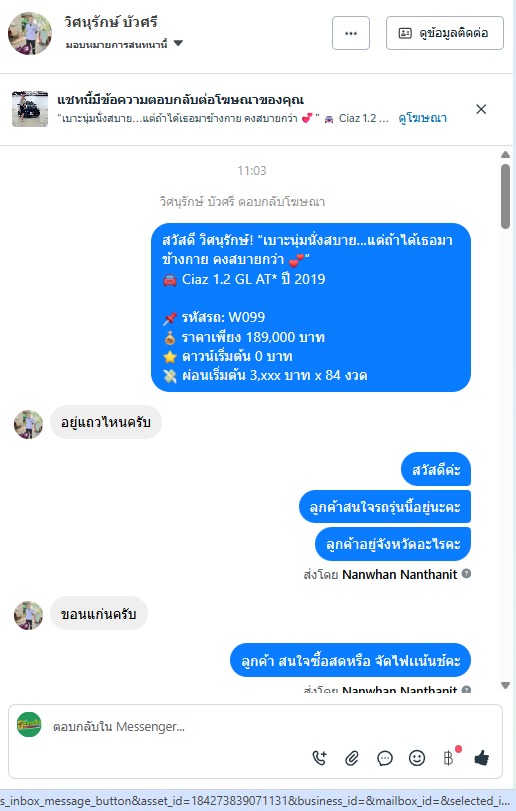Open the three-dots more options button
This screenshot has width=516, height=811.
351,33
